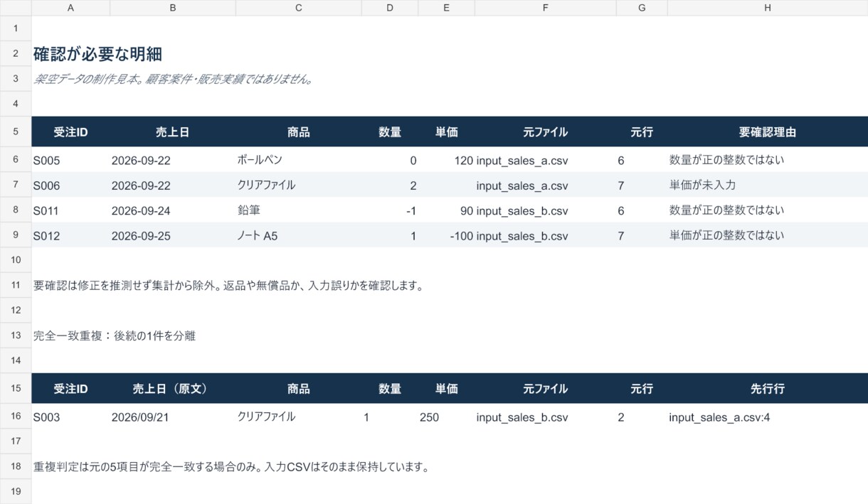Select column A header
The width and height of the screenshot is (868, 504).
(70, 8)
